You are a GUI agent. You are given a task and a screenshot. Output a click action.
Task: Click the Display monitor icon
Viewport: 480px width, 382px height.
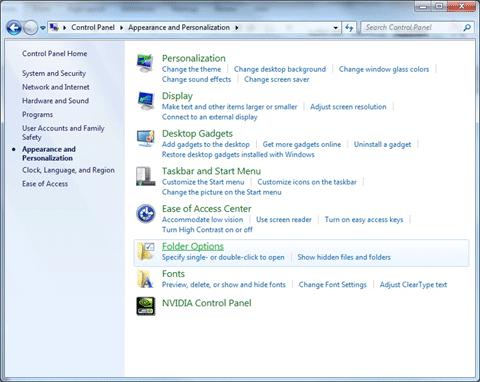[145, 101]
